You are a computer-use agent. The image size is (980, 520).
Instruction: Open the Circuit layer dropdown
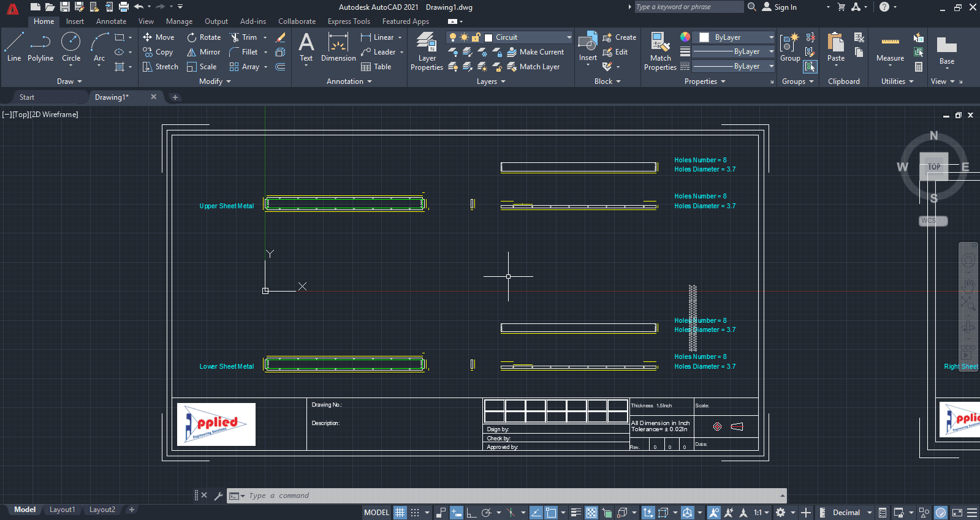569,37
